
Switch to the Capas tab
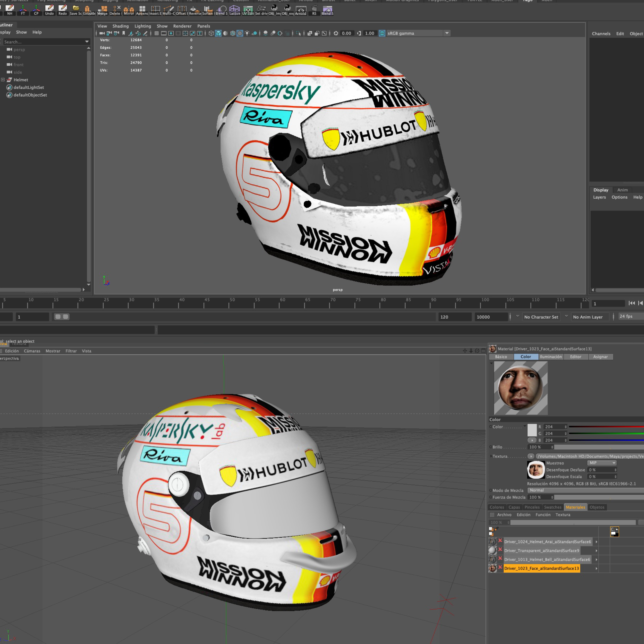click(514, 507)
